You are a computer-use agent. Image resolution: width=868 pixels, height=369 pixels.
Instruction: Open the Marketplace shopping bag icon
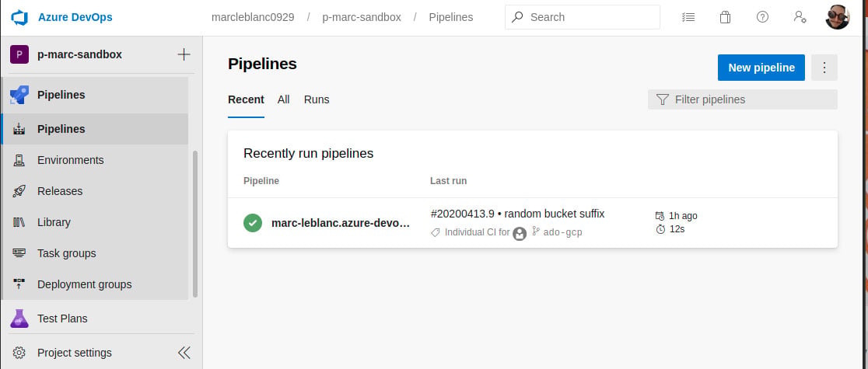click(725, 17)
